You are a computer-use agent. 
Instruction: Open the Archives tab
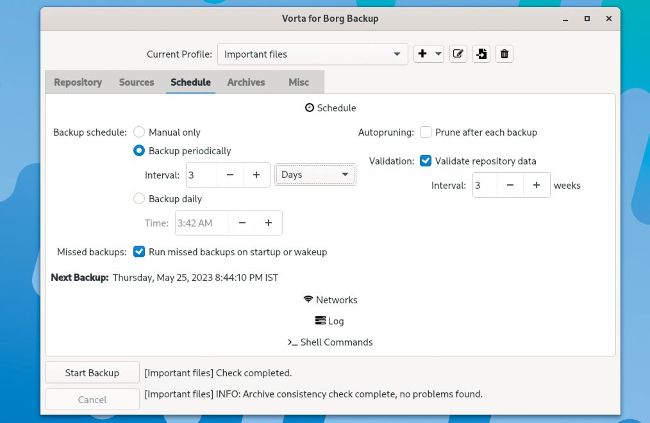click(246, 82)
